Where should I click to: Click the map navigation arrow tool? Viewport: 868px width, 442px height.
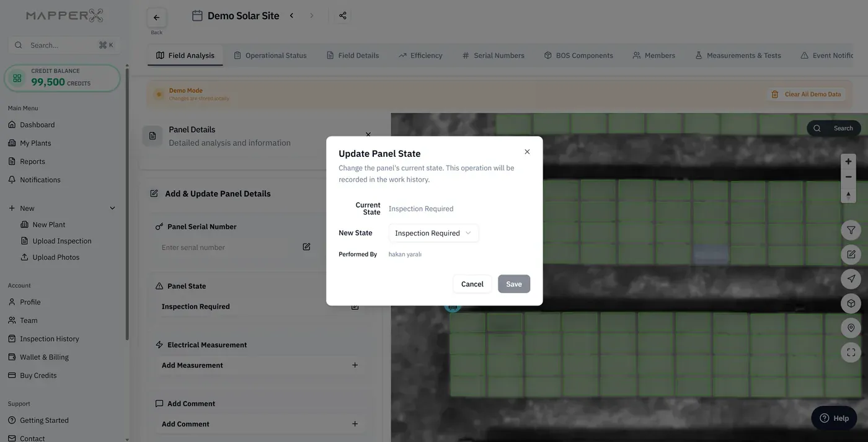[x=851, y=278]
